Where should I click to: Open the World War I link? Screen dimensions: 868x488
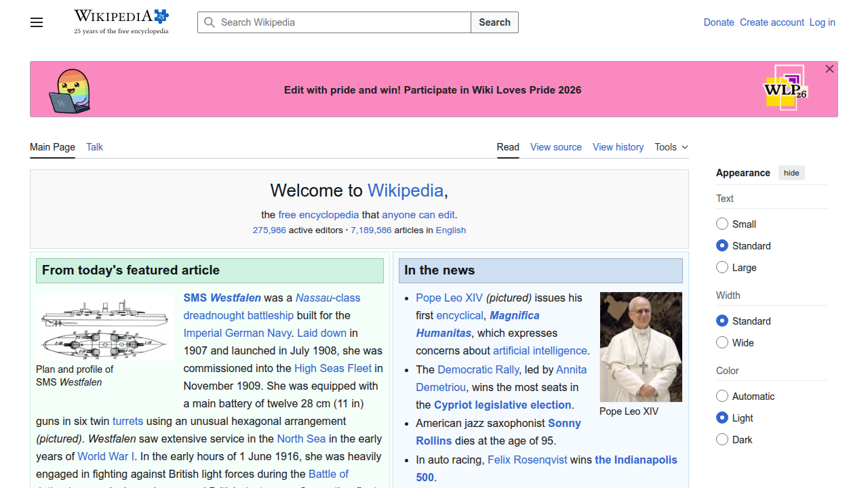tap(106, 456)
